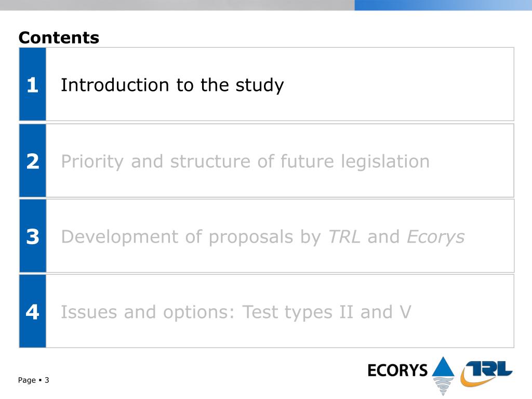Click the blue gradient header bar

coord(443,5)
